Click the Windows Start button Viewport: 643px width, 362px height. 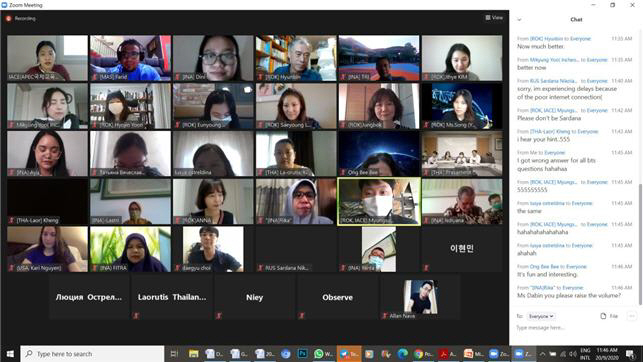pos(10,353)
